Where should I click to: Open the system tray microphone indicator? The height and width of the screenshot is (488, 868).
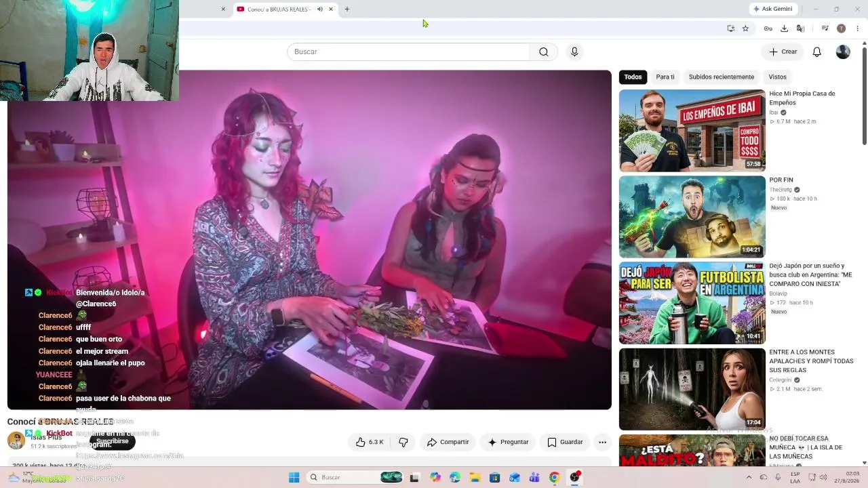coord(778,477)
